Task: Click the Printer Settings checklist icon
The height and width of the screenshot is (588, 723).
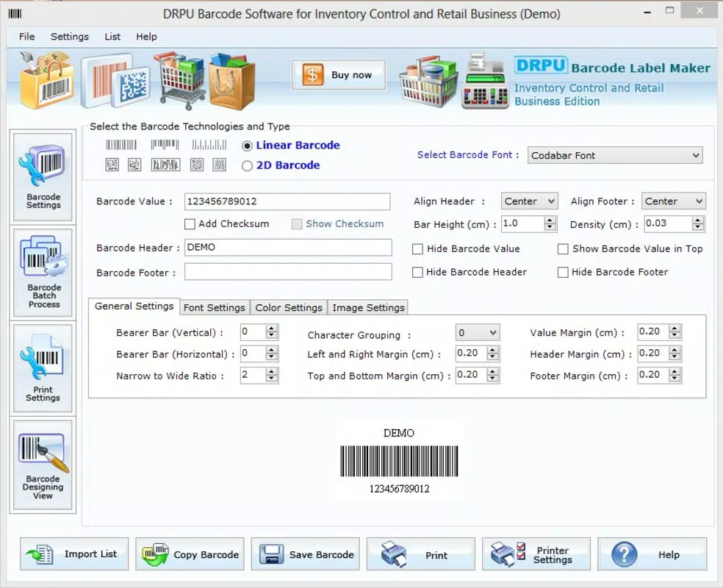Action: point(508,554)
